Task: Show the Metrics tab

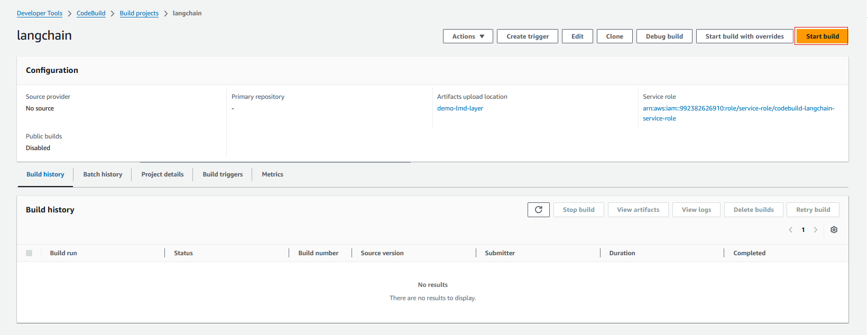Action: (x=272, y=174)
